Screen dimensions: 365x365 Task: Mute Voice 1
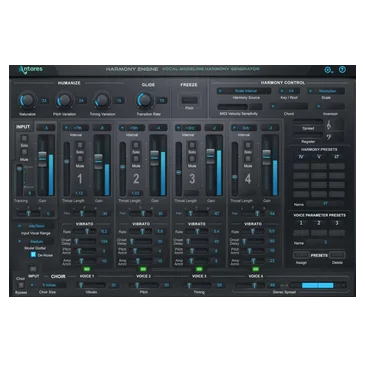80,159
